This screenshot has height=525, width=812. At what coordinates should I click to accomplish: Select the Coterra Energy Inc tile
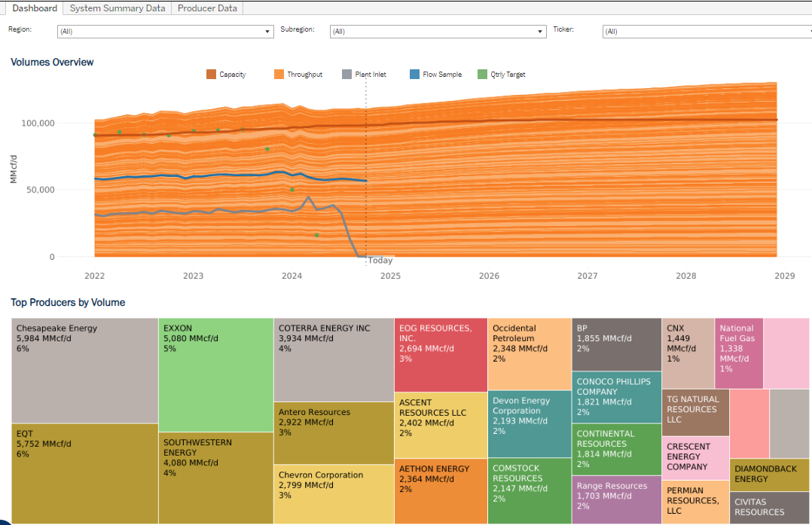point(334,360)
